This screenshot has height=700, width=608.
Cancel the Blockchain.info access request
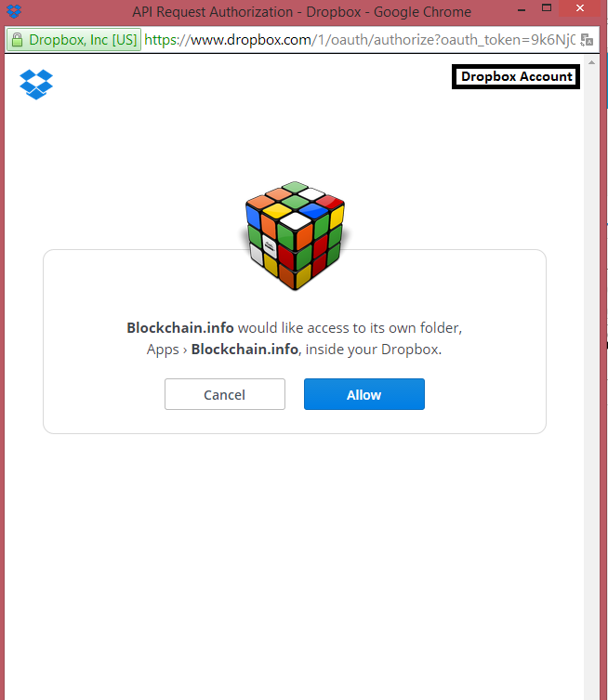click(225, 394)
